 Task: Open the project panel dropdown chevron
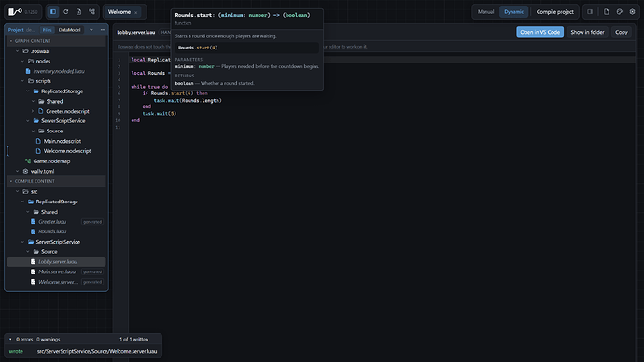[x=91, y=30]
